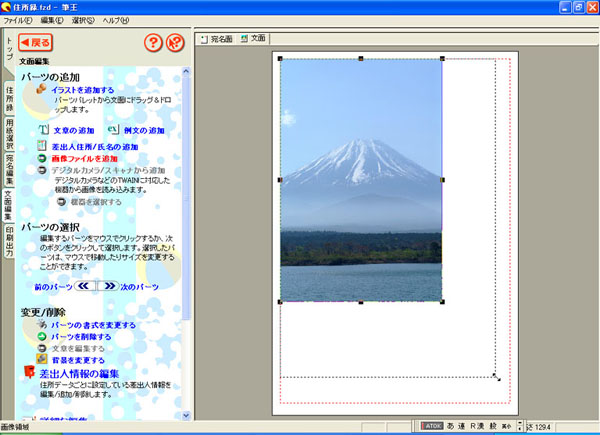Select previous part with the double-left arrow

point(86,286)
